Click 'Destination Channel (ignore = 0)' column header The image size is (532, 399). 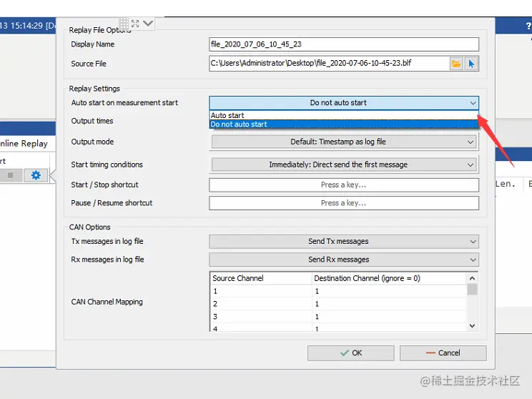[x=389, y=278]
